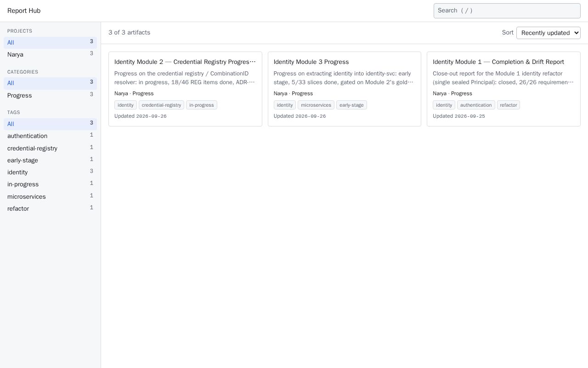Click refactor chip on Module 1 card
Viewport: 588px width, 368px height.
click(509, 105)
